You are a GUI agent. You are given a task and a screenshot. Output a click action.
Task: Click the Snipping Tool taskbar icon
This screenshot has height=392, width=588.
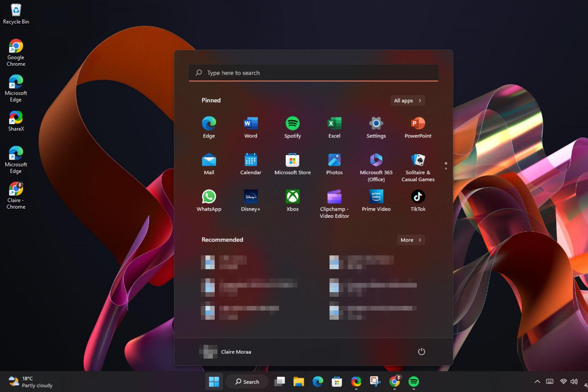pyautogui.click(x=375, y=382)
